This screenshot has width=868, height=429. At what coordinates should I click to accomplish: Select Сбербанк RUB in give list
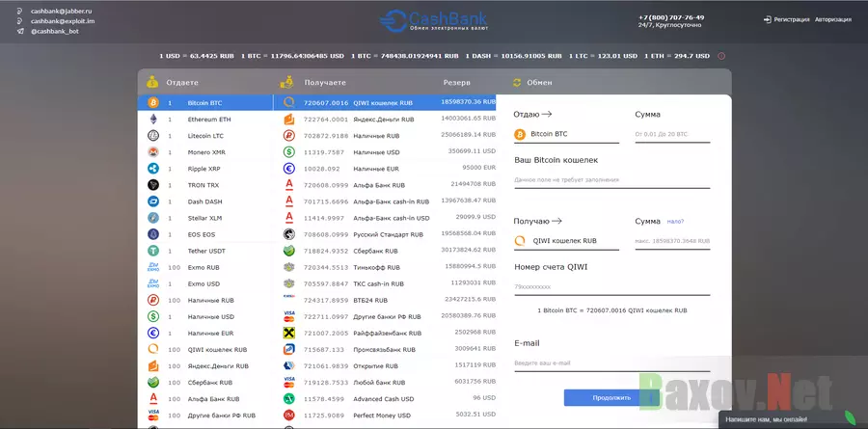[x=205, y=383]
